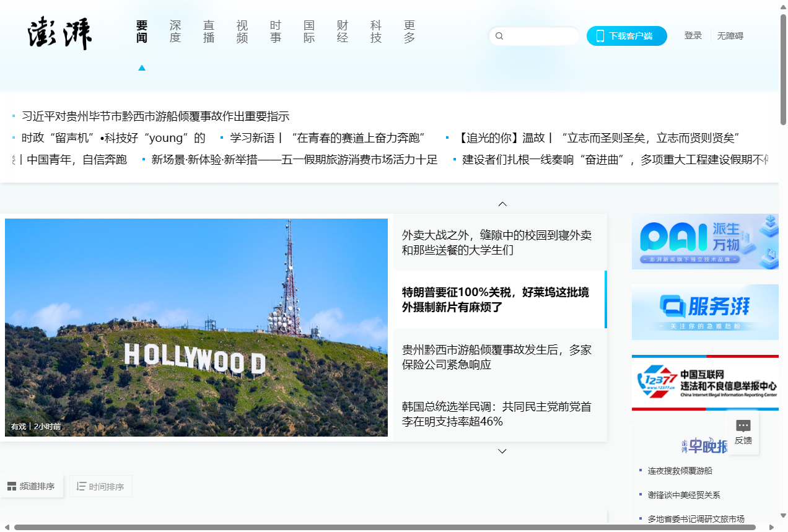Click the Hollywood sign featured image
Image resolution: width=788 pixels, height=532 pixels.
196,327
